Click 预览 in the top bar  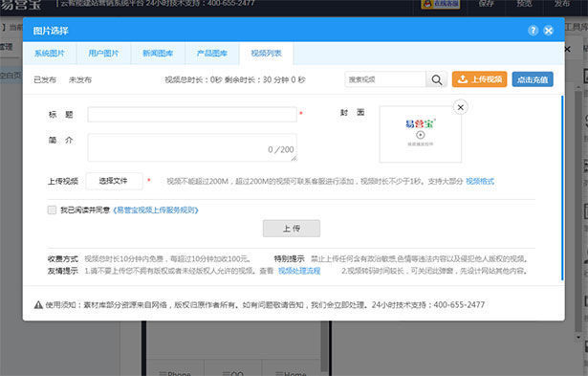(524, 4)
